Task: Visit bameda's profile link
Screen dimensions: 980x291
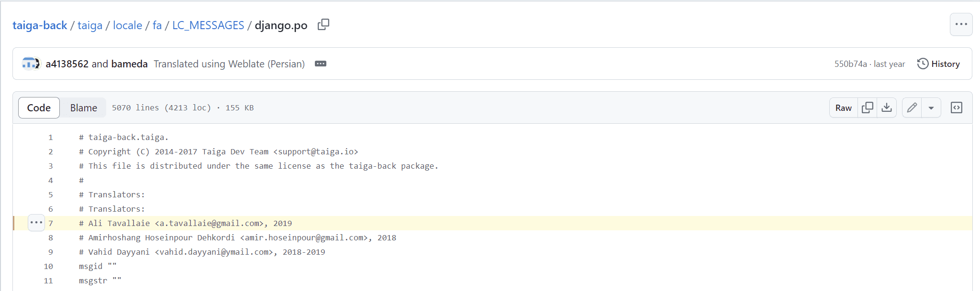Action: [130, 64]
